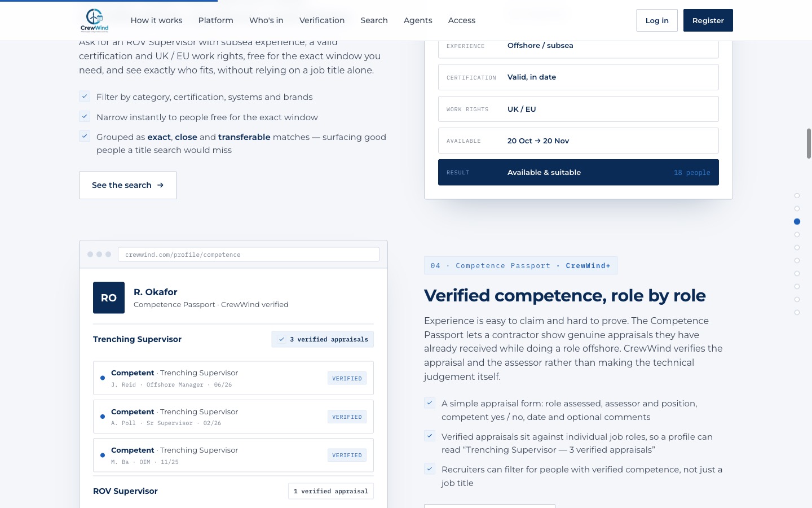Image resolution: width=812 pixels, height=508 pixels.
Task: Select the Available "20 Oct → 20 Nov" row
Action: click(x=579, y=141)
